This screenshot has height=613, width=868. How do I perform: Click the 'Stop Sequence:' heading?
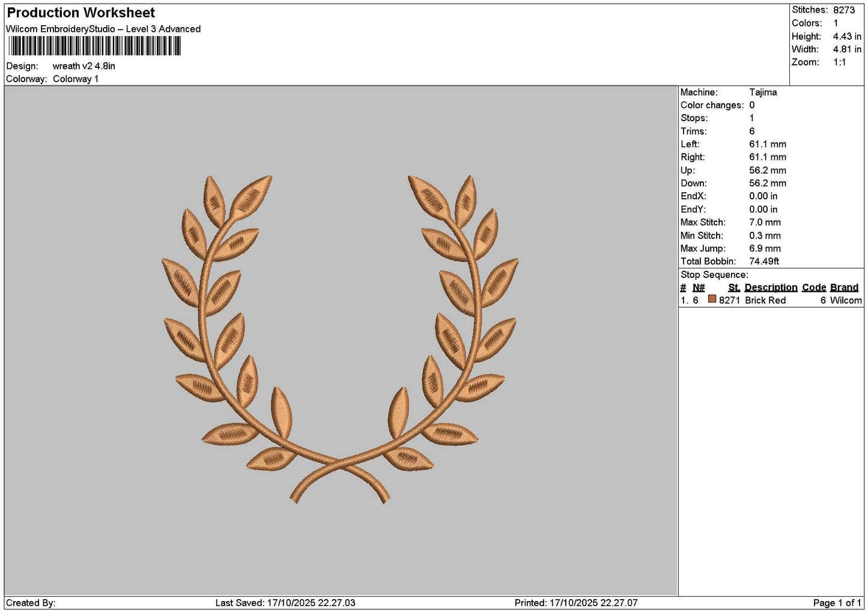(714, 275)
